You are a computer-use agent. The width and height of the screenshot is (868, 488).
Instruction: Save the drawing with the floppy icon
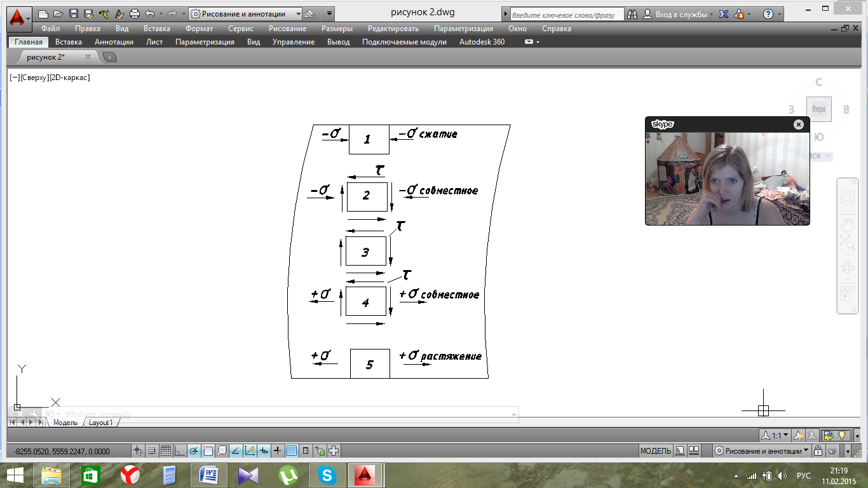click(x=74, y=13)
